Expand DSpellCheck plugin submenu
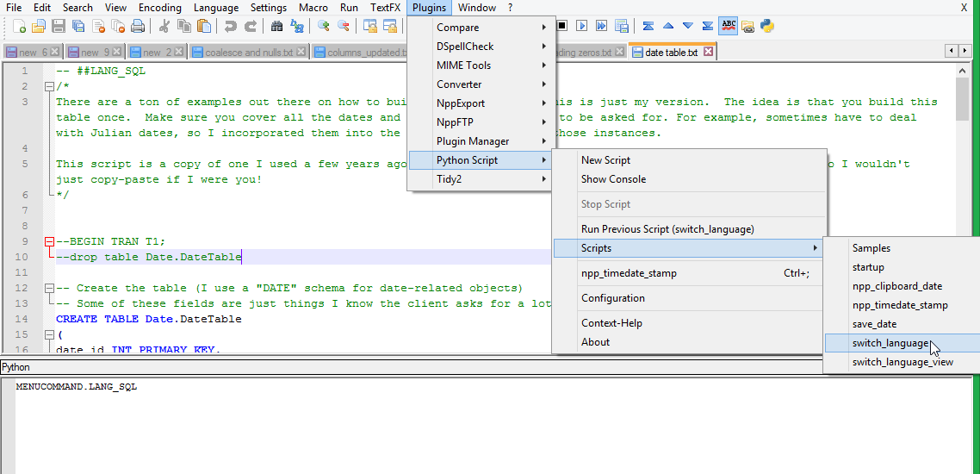Screen dimensions: 980x474 [x=480, y=47]
